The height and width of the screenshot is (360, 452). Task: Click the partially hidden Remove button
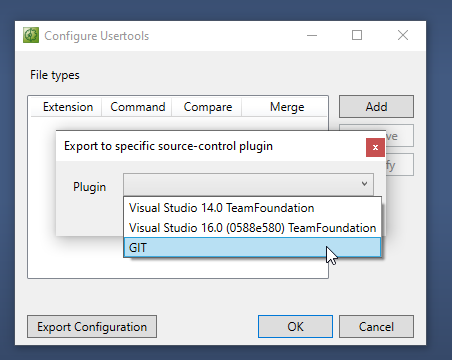tap(400, 136)
